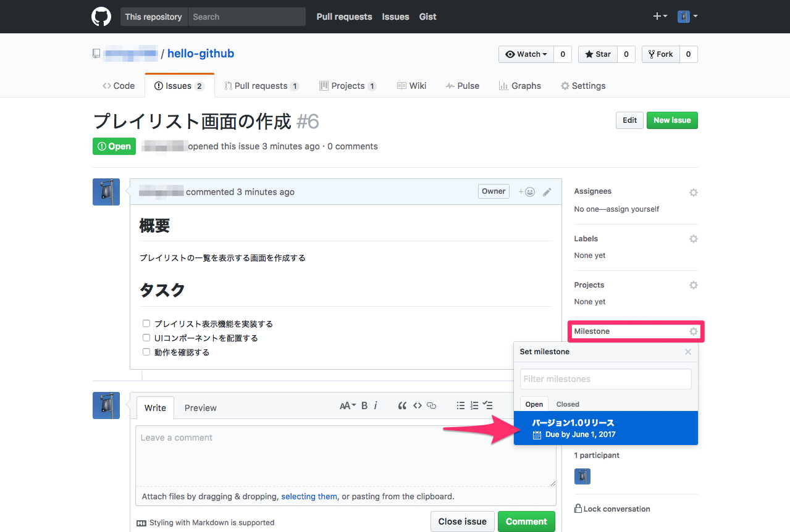Image resolution: width=790 pixels, height=532 pixels.
Task: Check the プレイリスト表示機能を実装する task checkbox
Action: coord(146,323)
